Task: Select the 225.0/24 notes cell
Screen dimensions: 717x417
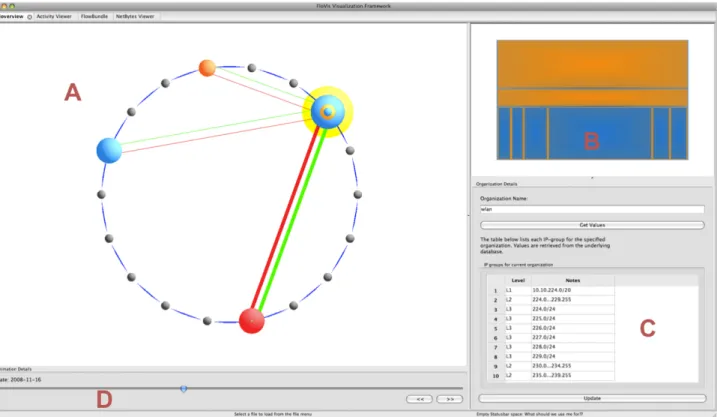Action: 573,319
